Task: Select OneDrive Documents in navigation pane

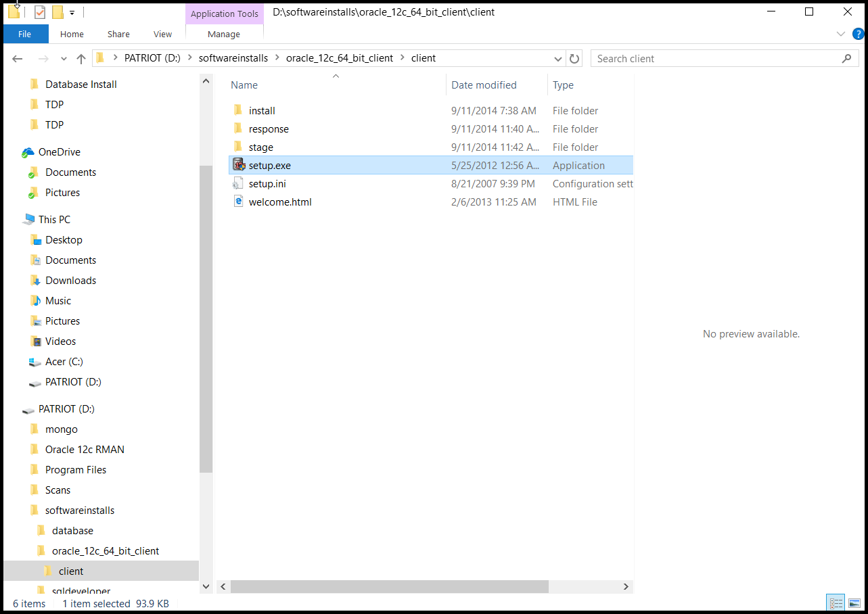Action: click(x=70, y=172)
